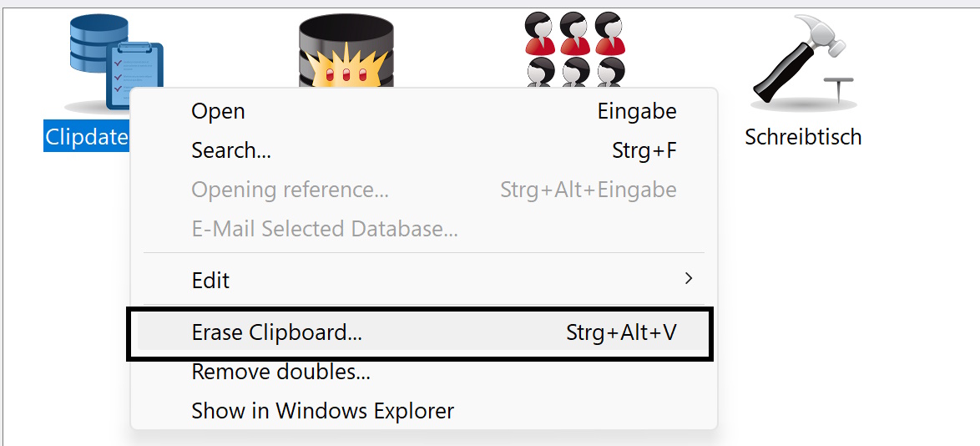
Task: Click the E-Mail Selected Database... entry
Action: click(x=325, y=229)
